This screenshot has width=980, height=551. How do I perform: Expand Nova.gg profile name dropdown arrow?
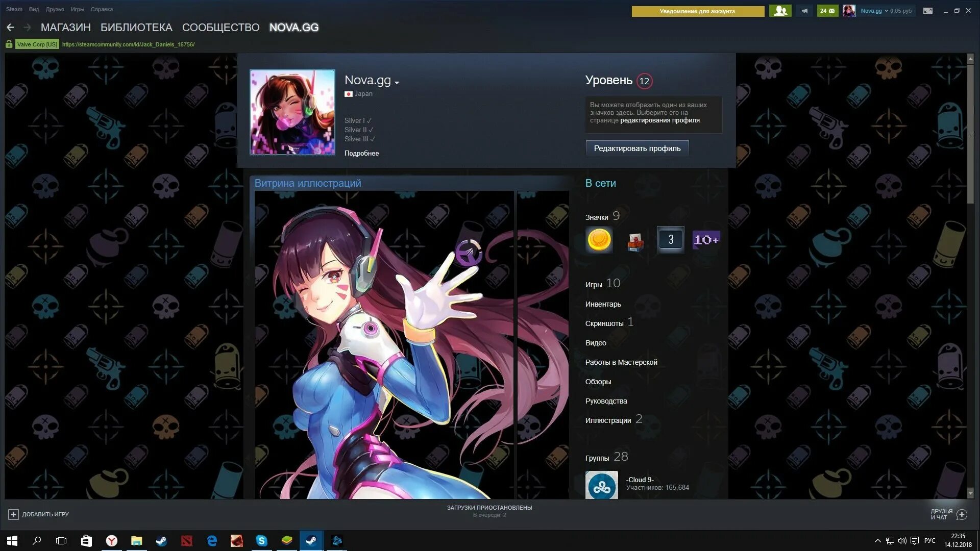(397, 83)
